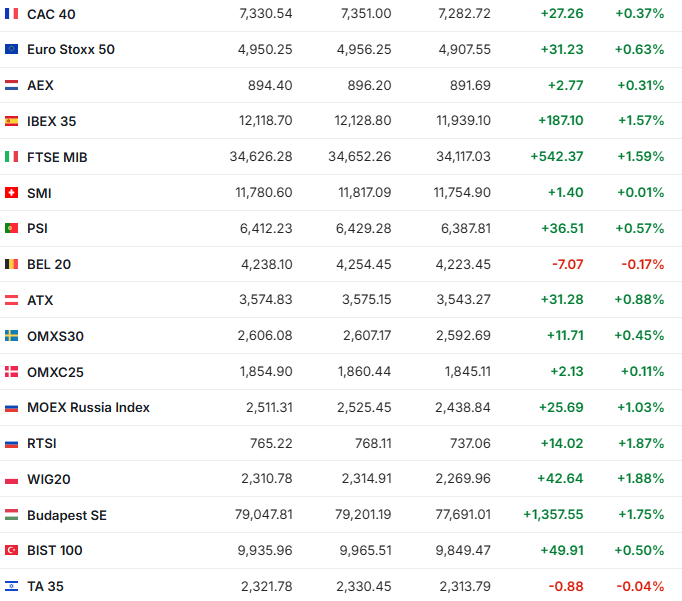Click the Sweden flag icon beside OMXS30
Screen dimensions: 682x601
(x=11, y=336)
